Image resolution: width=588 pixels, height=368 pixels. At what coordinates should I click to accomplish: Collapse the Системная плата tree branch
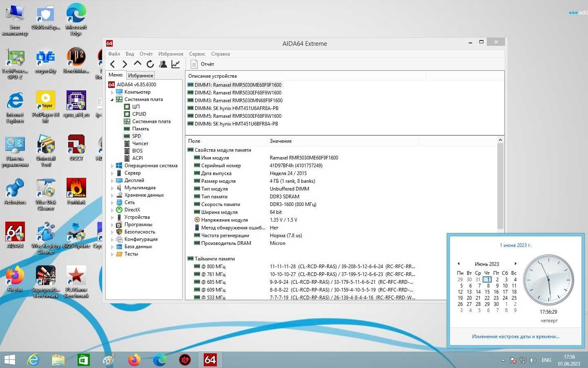click(112, 99)
